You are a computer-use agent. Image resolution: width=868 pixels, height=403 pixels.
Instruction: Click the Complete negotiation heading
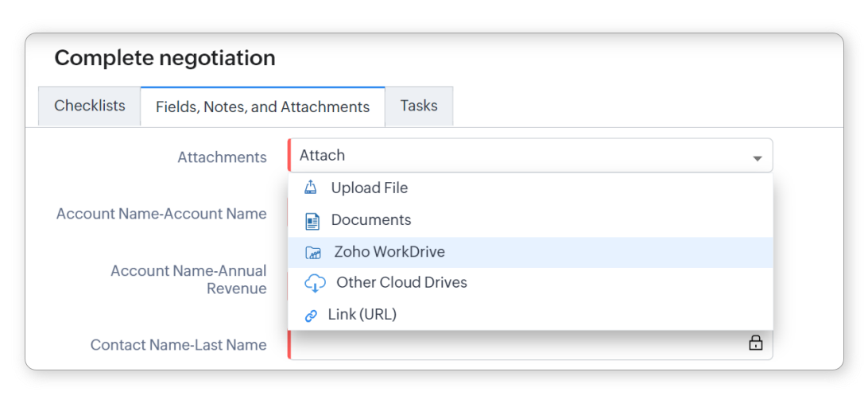165,58
